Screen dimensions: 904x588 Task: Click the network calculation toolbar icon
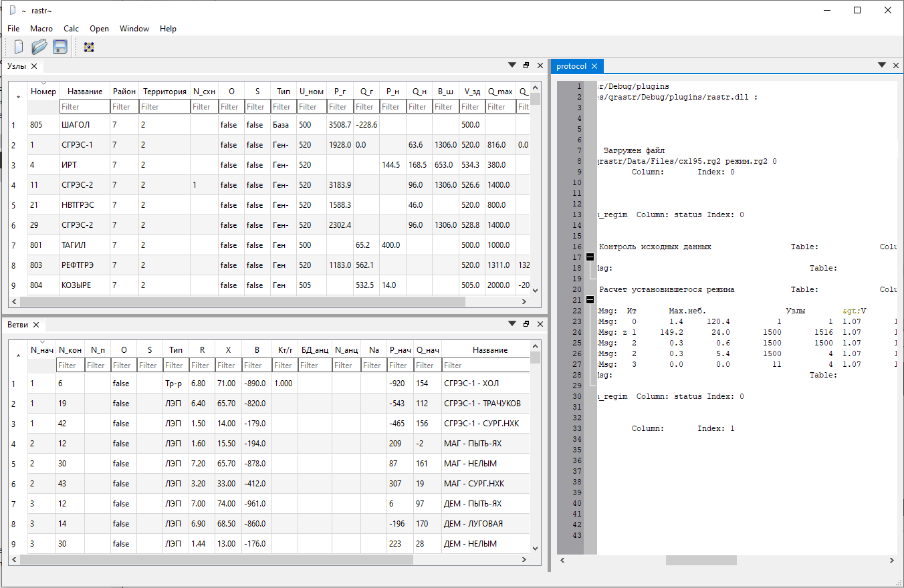[89, 47]
